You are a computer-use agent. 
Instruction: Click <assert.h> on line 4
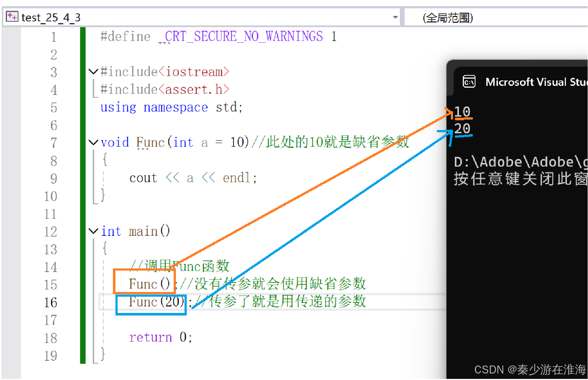pos(194,89)
